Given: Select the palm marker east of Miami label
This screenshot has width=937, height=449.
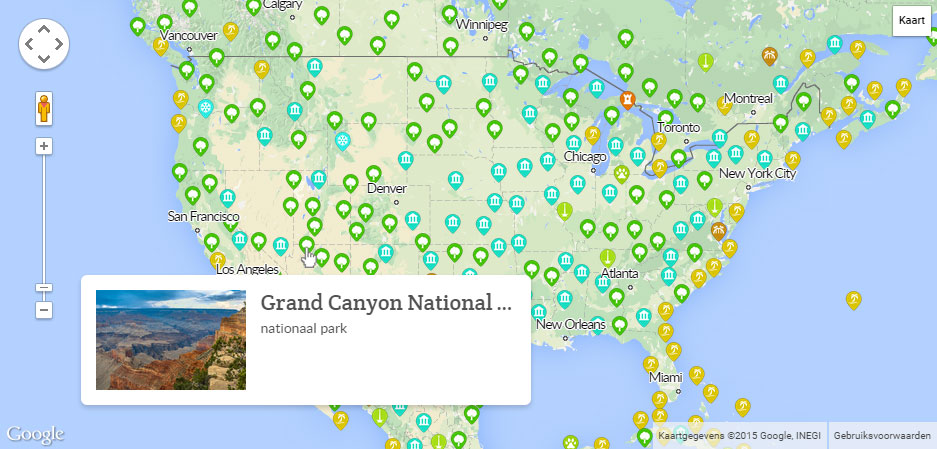Looking at the screenshot, I should click(696, 375).
